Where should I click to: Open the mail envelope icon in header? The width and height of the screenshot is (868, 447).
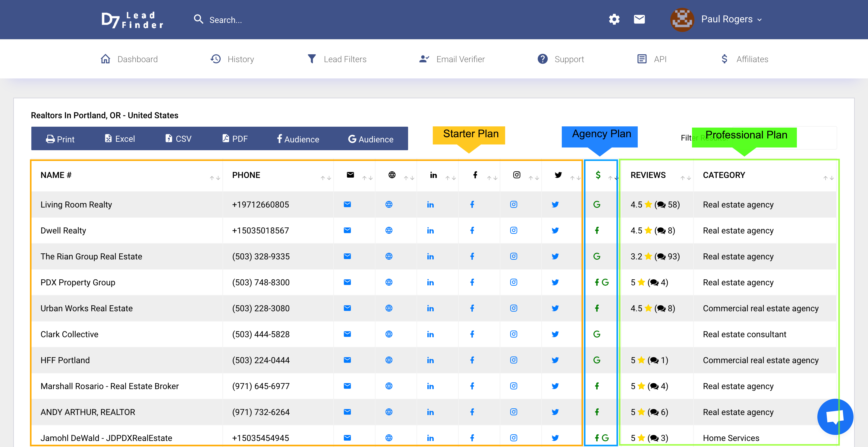(x=639, y=19)
